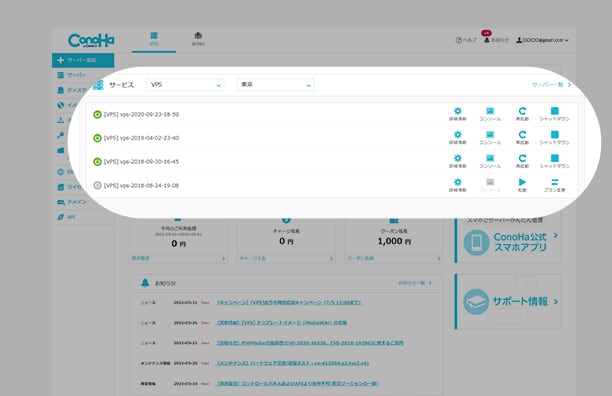Screen dimensions: 612x396
Task: Open console for vps-2019-04-02-23-40
Action: tap(490, 137)
